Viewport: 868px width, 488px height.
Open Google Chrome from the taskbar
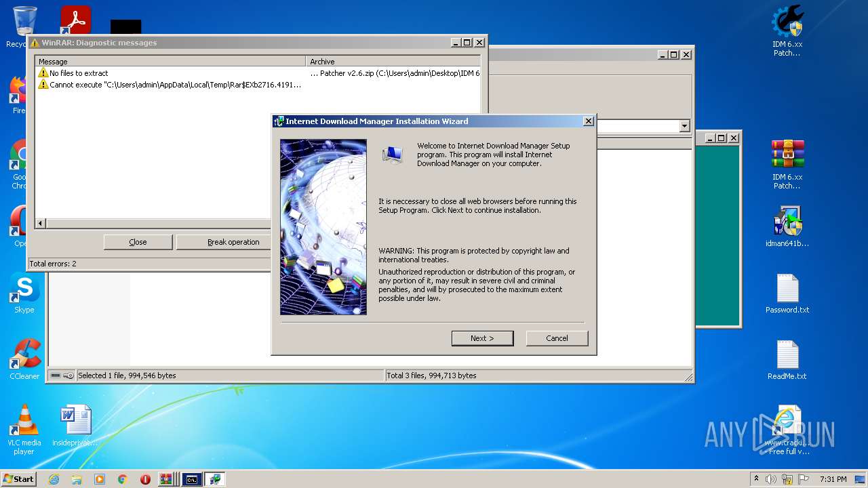click(x=123, y=479)
